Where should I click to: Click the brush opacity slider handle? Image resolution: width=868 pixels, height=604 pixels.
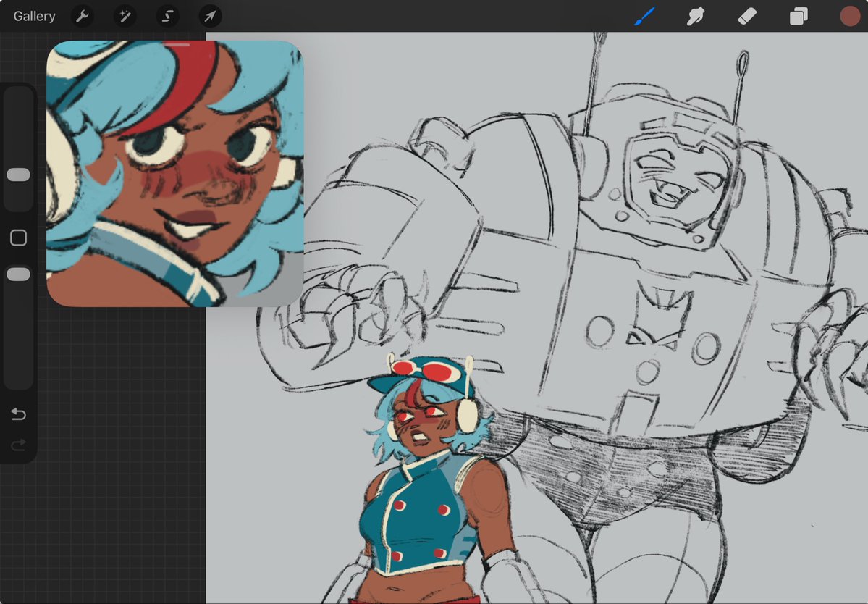tap(18, 274)
